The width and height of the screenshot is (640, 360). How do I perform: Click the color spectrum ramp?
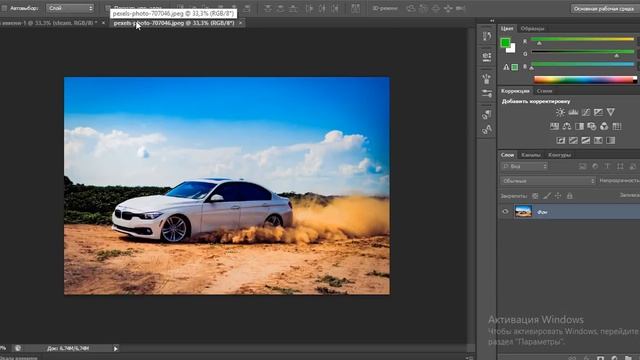point(585,80)
